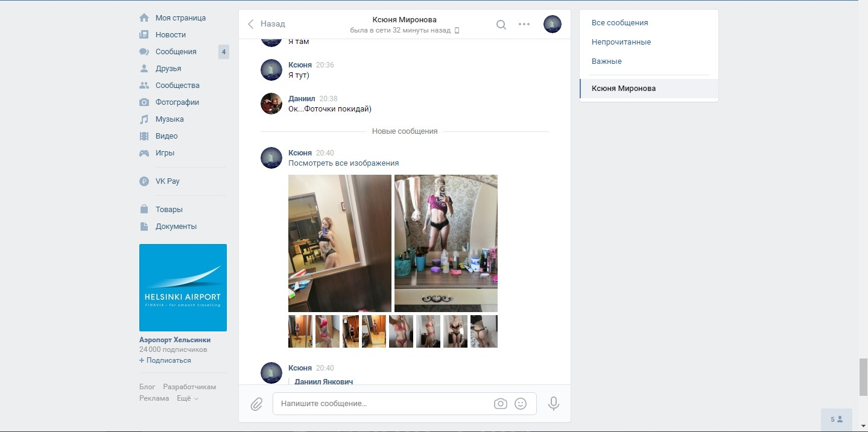This screenshot has width=868, height=432.
Task: Open the Реклама footer link
Action: 154,398
